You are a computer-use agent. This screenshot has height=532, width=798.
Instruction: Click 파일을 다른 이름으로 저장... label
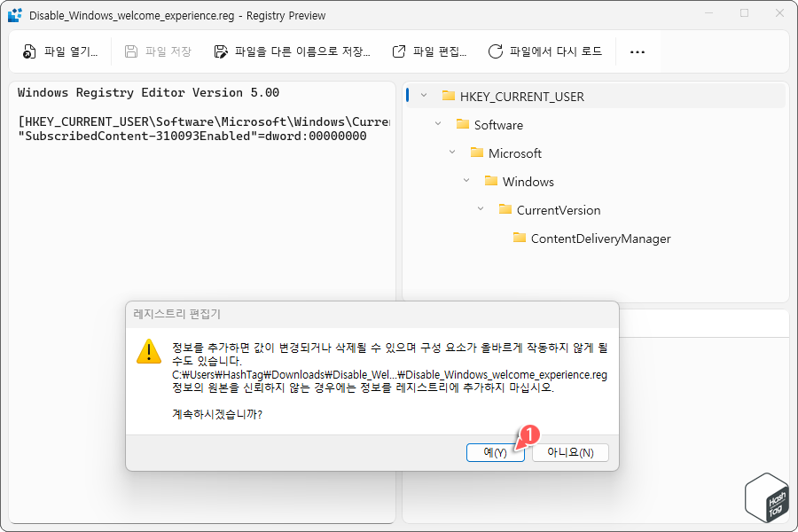coord(302,51)
